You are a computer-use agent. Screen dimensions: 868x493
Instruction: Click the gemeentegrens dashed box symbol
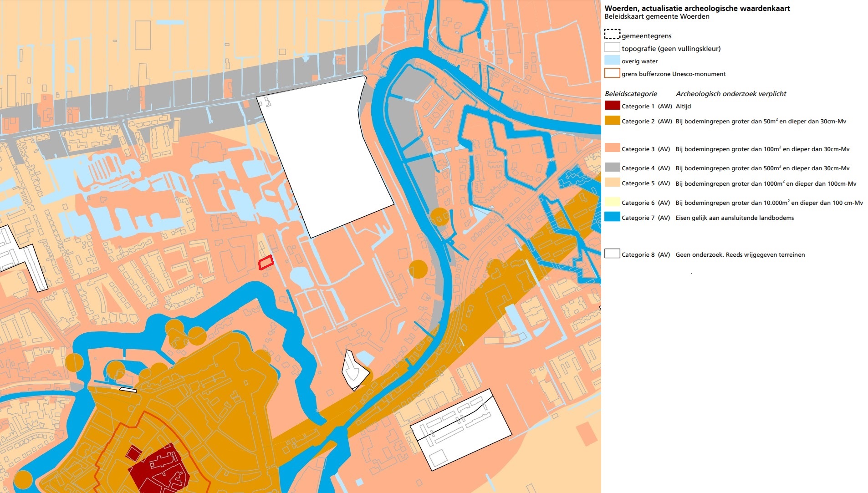tap(612, 34)
